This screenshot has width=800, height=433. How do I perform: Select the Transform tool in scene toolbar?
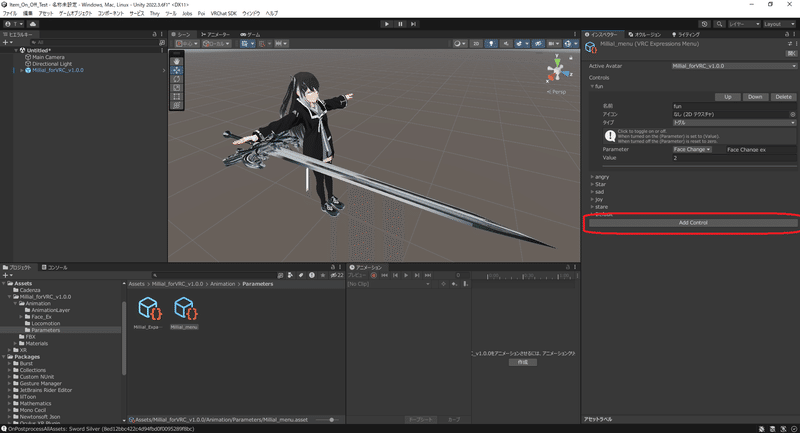[x=177, y=105]
